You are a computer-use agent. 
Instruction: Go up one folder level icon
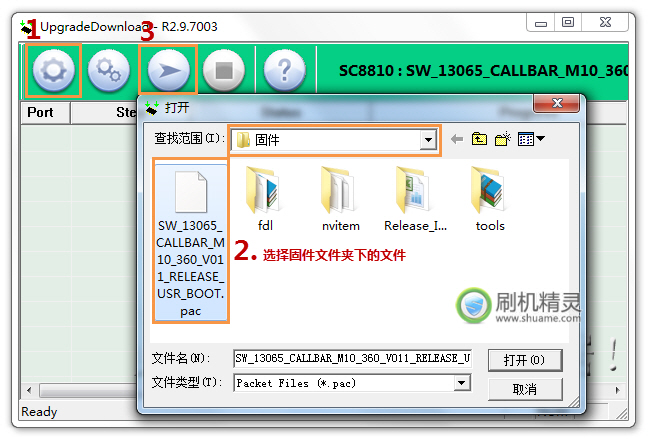coord(479,139)
